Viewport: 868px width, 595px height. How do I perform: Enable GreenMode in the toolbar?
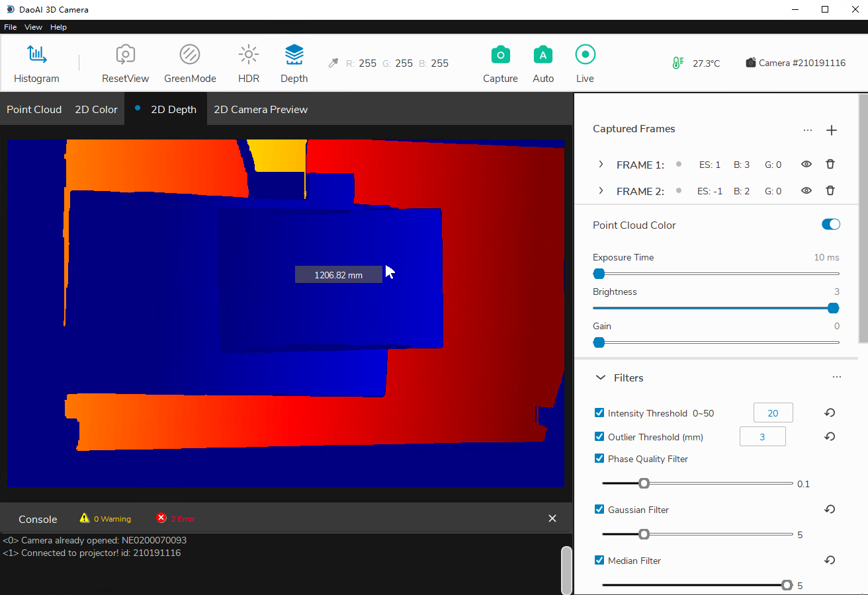tap(190, 55)
